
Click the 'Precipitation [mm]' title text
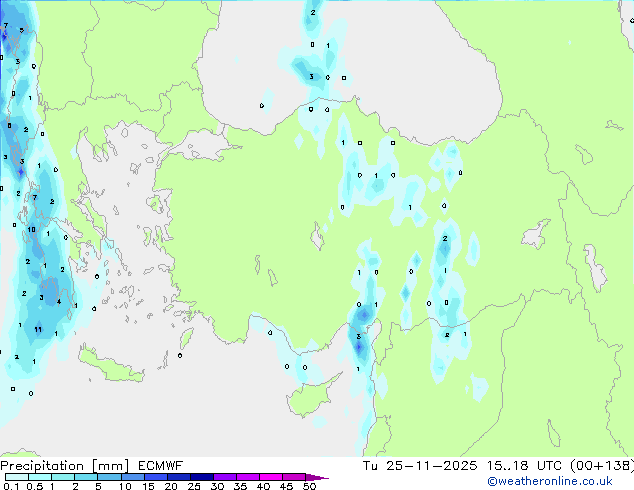coord(65,466)
